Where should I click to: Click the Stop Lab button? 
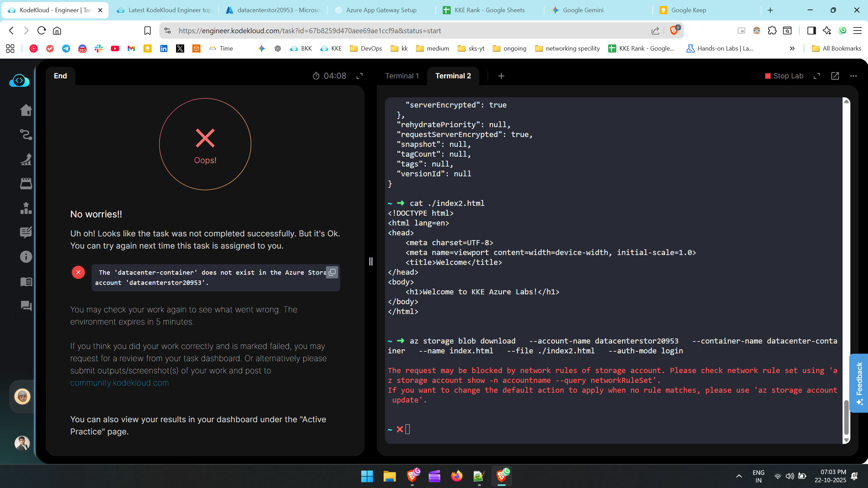[x=784, y=76]
